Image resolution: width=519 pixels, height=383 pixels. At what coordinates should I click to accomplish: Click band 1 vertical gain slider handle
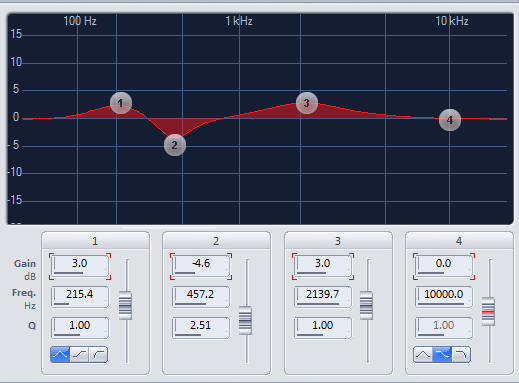[x=125, y=305]
